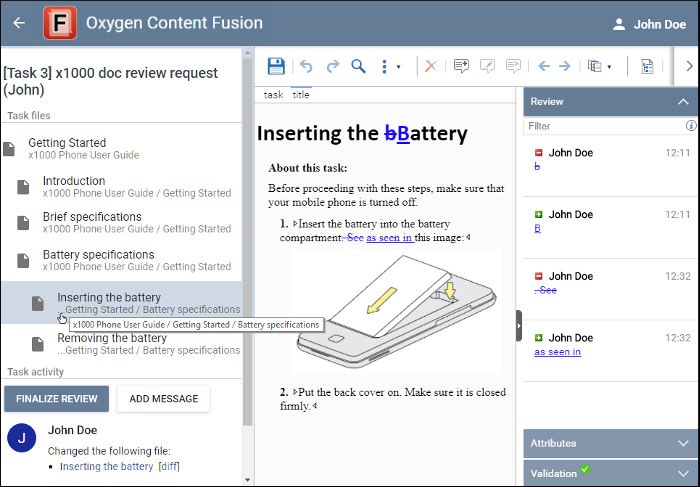Collapse side panel with splitter handle
This screenshot has width=700, height=487.
click(x=519, y=326)
